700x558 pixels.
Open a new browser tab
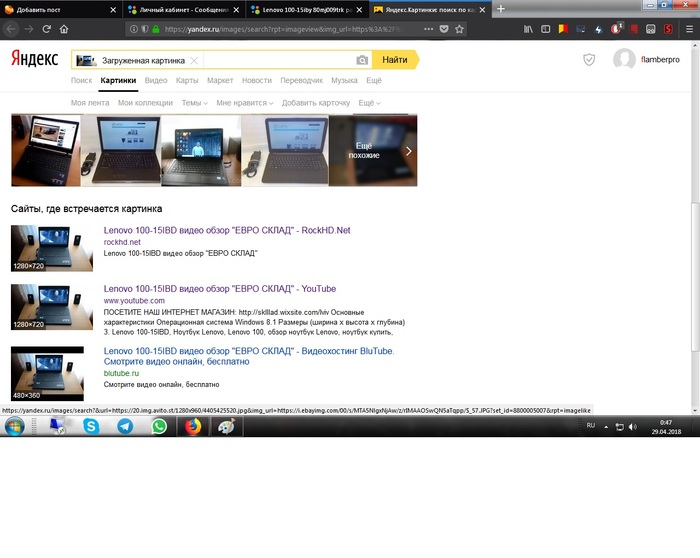pos(501,9)
